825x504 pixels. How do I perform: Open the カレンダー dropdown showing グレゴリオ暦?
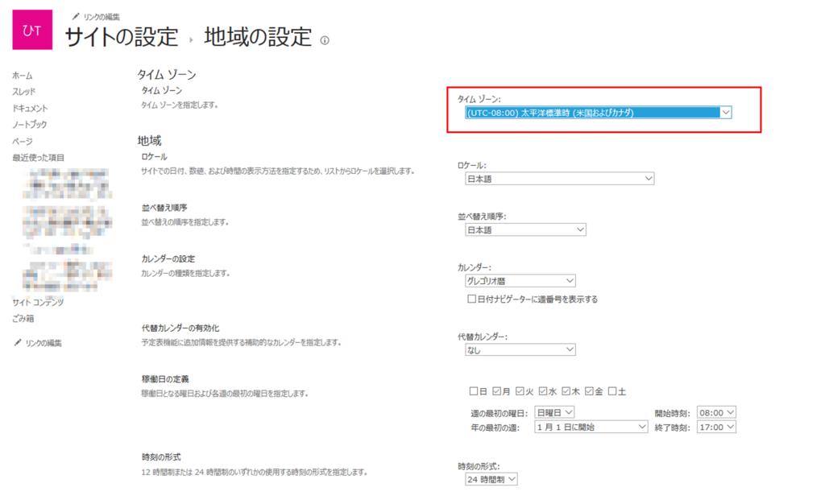(x=520, y=281)
